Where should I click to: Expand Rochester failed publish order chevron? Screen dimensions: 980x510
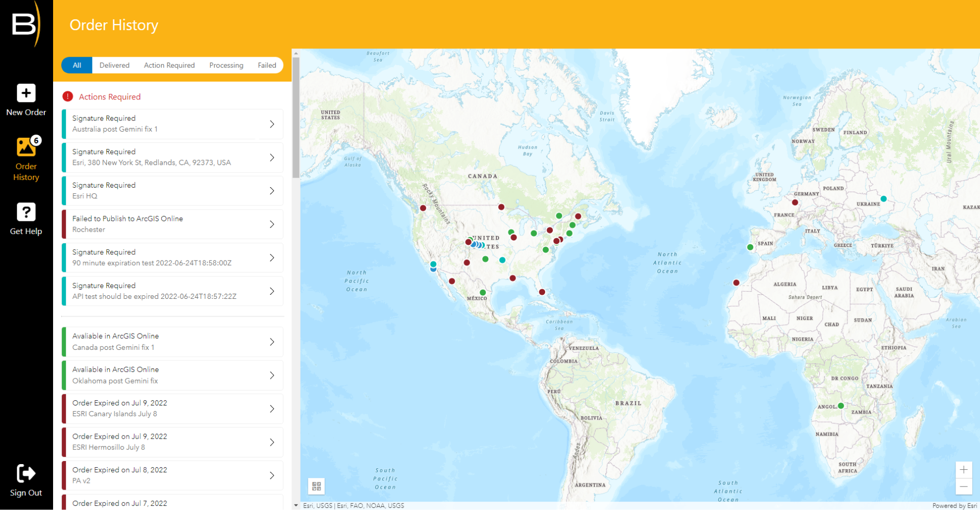(272, 224)
